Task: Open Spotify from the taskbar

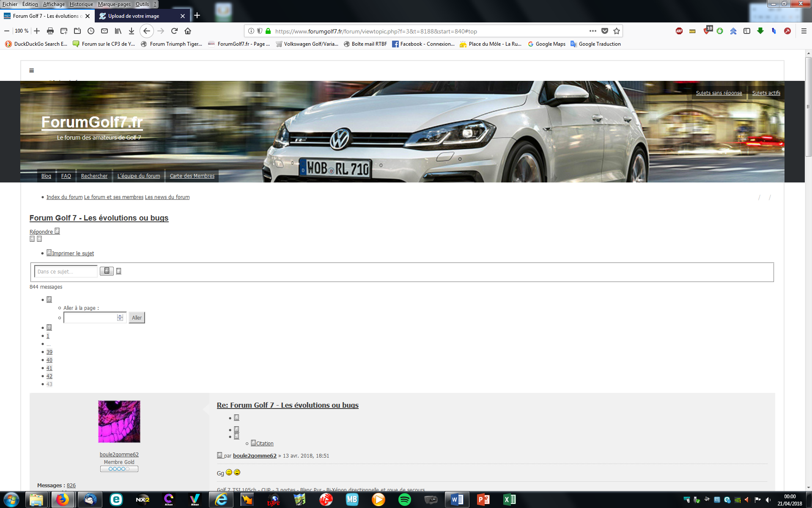Action: click(405, 500)
